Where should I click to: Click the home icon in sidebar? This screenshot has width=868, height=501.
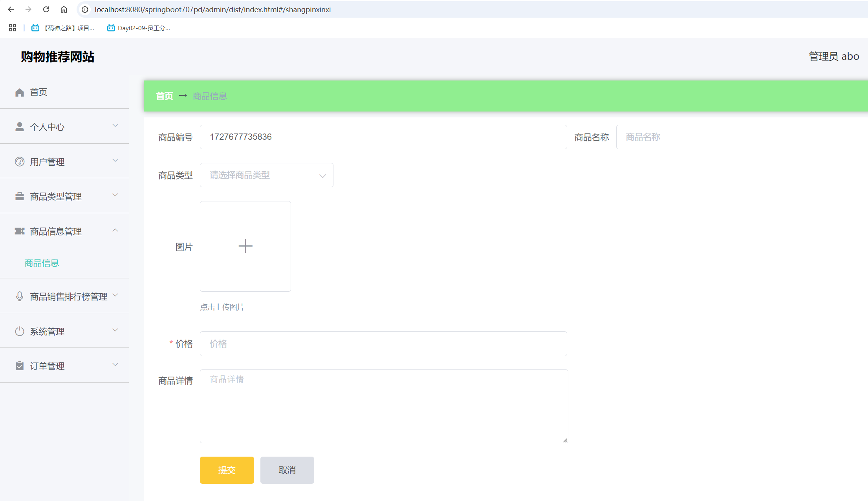[x=20, y=92]
